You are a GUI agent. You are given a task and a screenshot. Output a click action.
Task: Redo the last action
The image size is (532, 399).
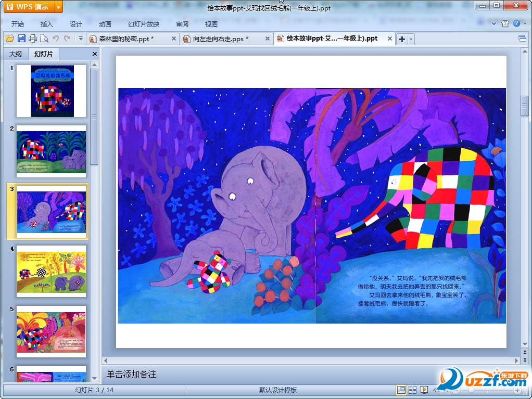(67, 38)
